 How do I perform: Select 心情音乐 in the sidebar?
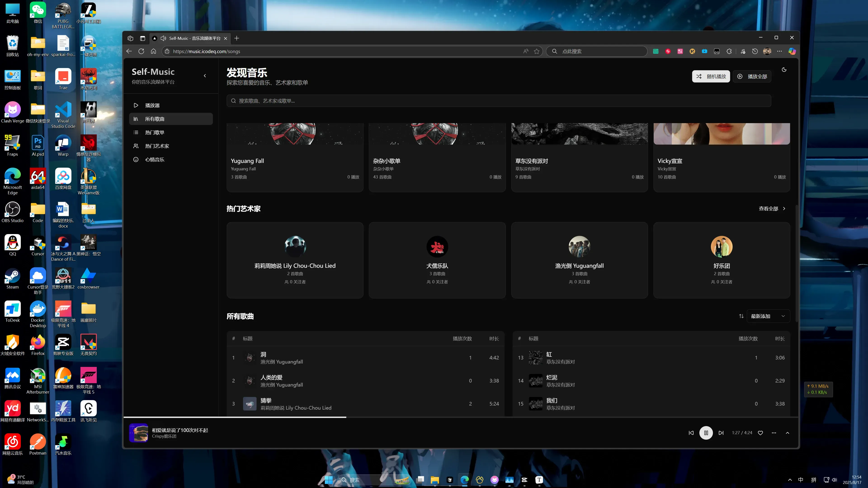pyautogui.click(x=155, y=160)
